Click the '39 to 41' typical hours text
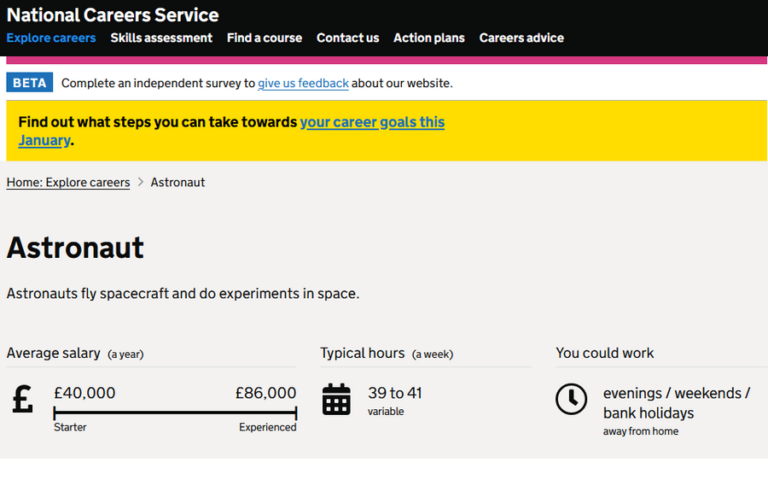Image resolution: width=768 pixels, height=480 pixels. click(395, 393)
